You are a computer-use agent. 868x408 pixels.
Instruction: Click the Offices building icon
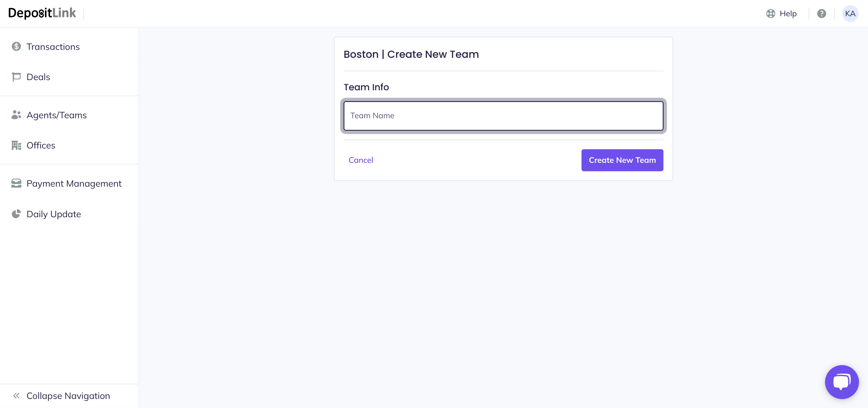[x=16, y=145]
